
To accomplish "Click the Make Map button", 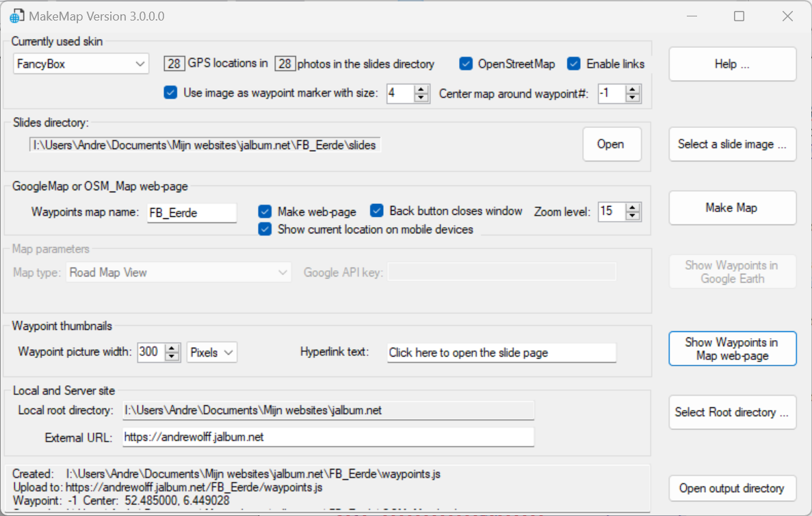I will [732, 207].
